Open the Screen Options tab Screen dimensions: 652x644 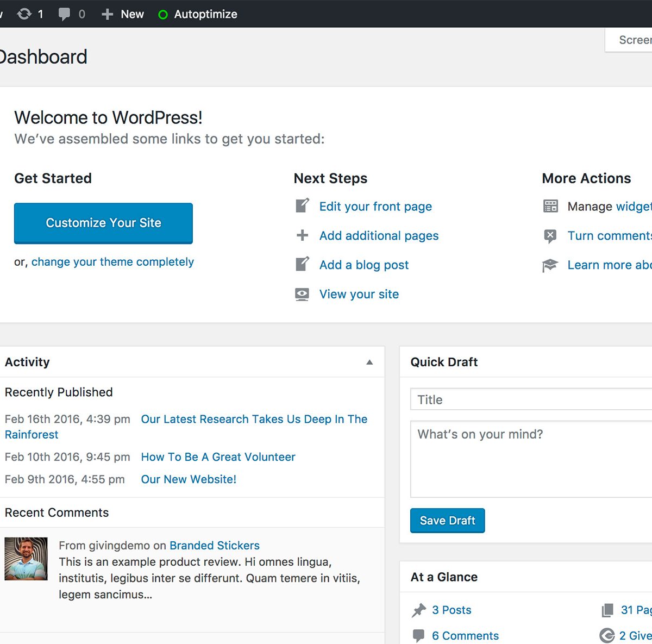coord(629,40)
